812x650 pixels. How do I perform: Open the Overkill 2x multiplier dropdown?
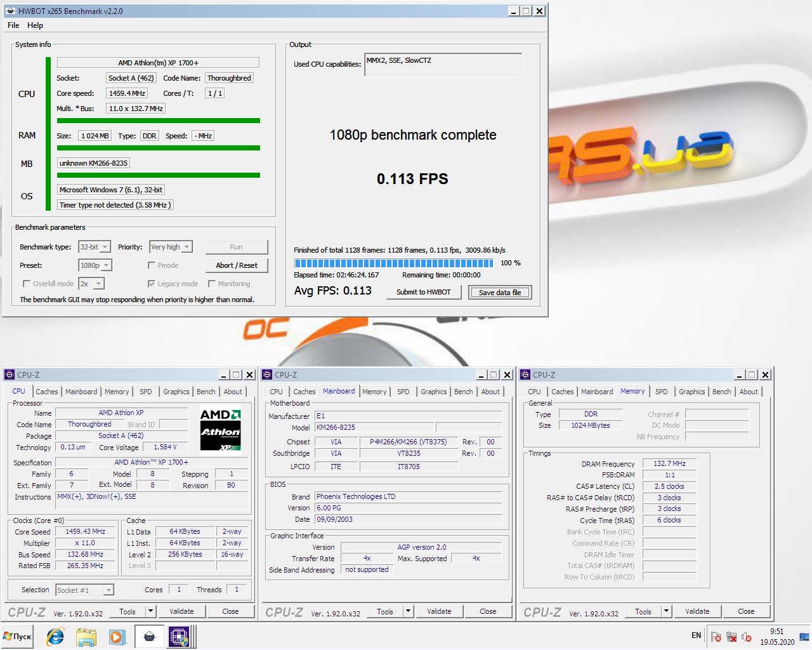coord(91,284)
